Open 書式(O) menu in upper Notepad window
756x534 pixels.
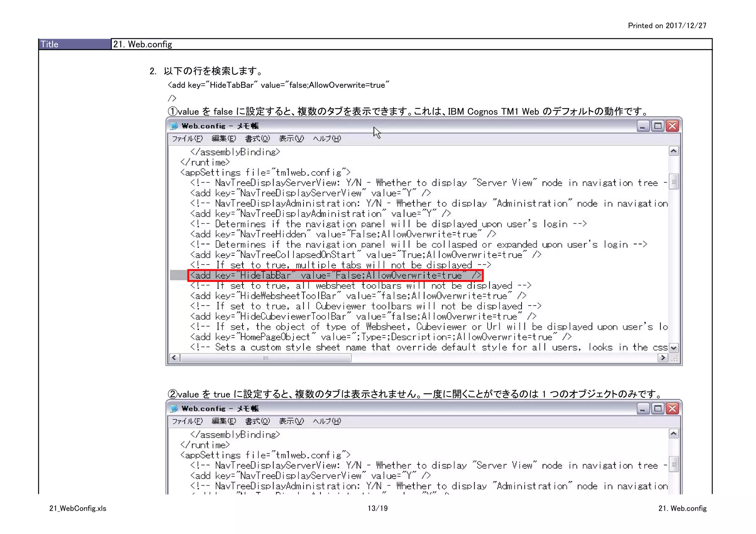point(257,139)
